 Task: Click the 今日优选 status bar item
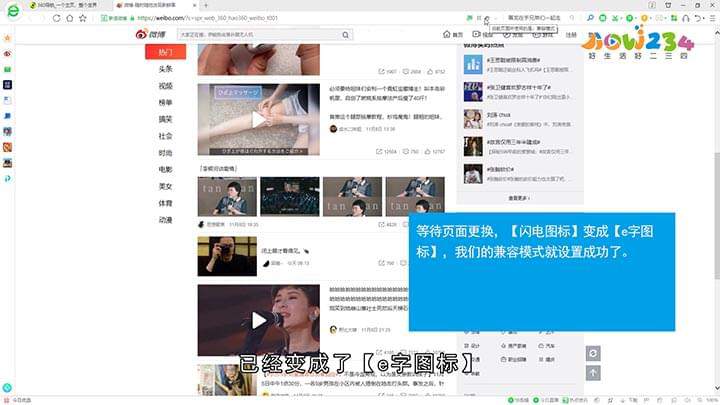click(17, 400)
